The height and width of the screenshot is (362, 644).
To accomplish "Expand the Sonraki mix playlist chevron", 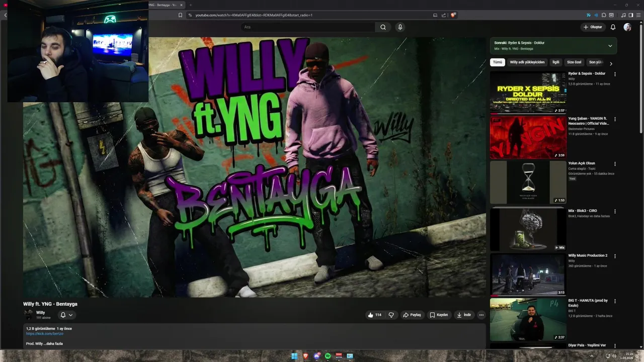I will pos(610,46).
